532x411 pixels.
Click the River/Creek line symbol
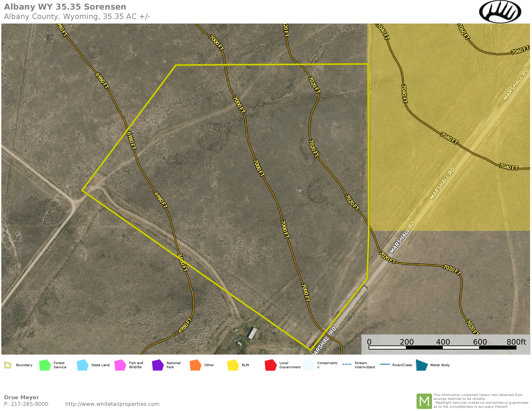(385, 364)
